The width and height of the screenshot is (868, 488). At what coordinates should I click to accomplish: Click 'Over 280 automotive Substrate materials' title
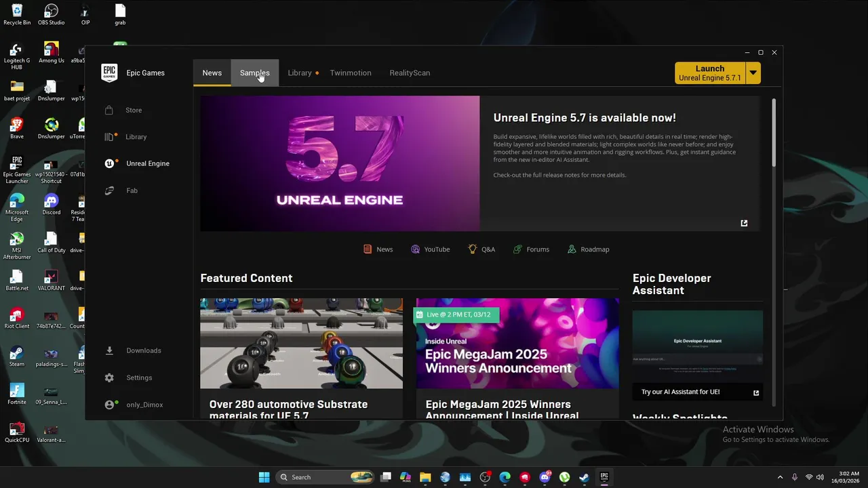[289, 409]
